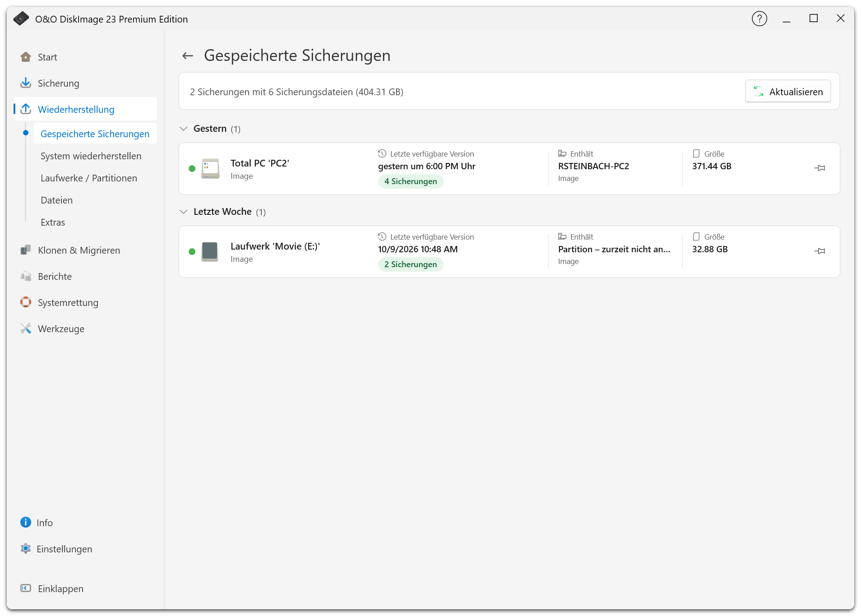Collapse the Letzte Woche group
The image size is (861, 616).
tap(183, 212)
